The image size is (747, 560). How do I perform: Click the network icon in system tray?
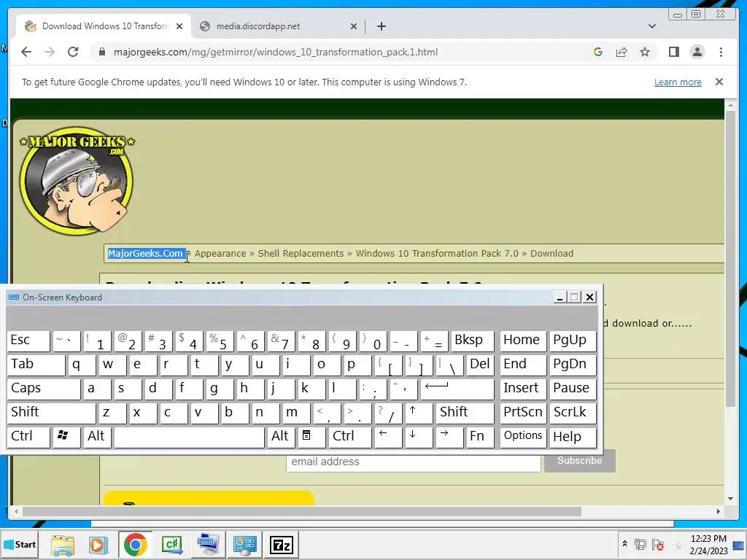point(640,544)
